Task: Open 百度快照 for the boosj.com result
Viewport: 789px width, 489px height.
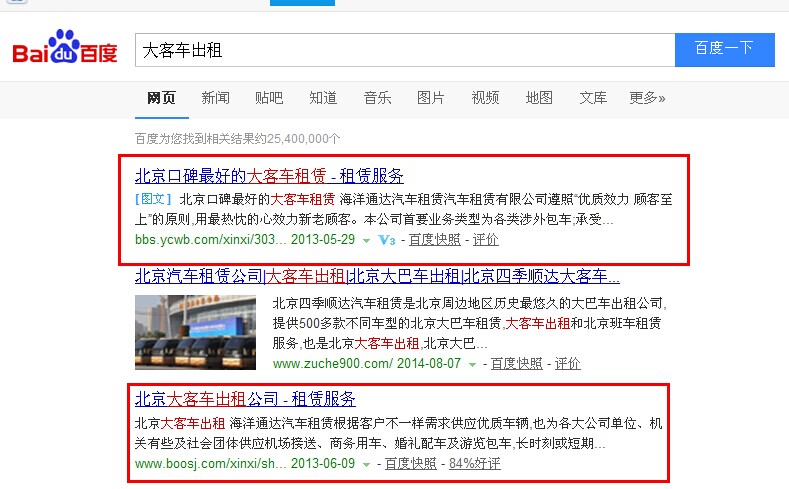Action: coord(411,463)
